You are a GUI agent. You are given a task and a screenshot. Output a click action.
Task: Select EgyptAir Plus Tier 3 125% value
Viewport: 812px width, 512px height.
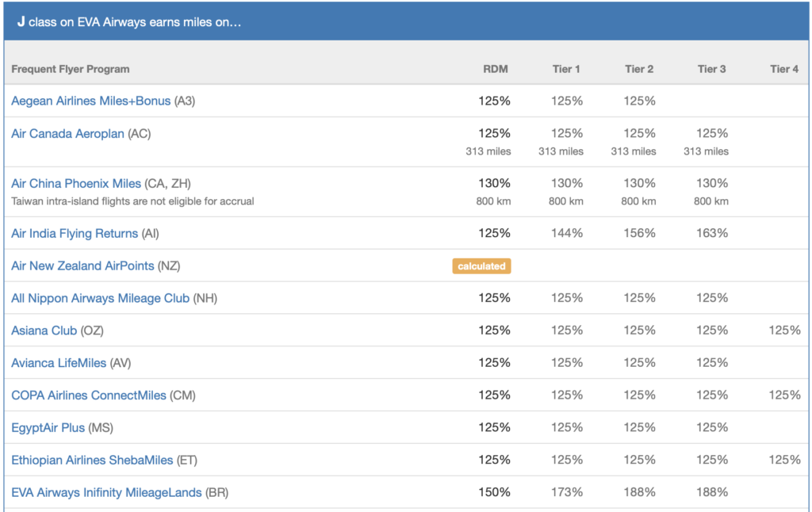711,428
